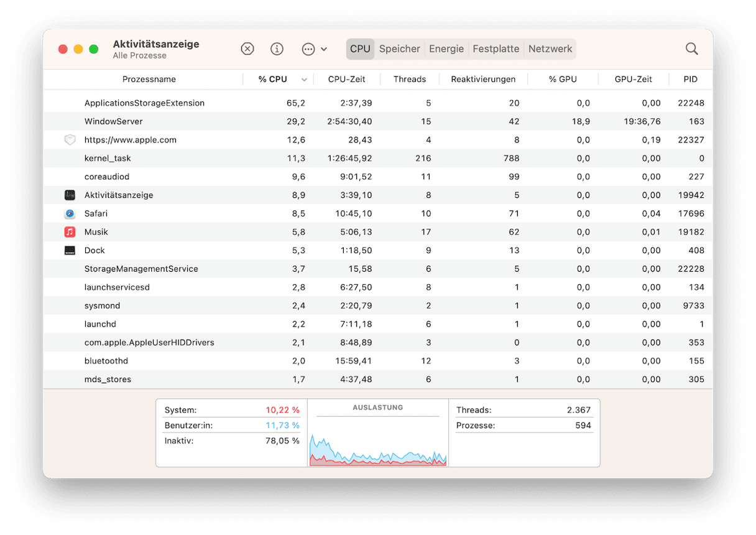
Task: Click PID 19942
Action: point(691,195)
